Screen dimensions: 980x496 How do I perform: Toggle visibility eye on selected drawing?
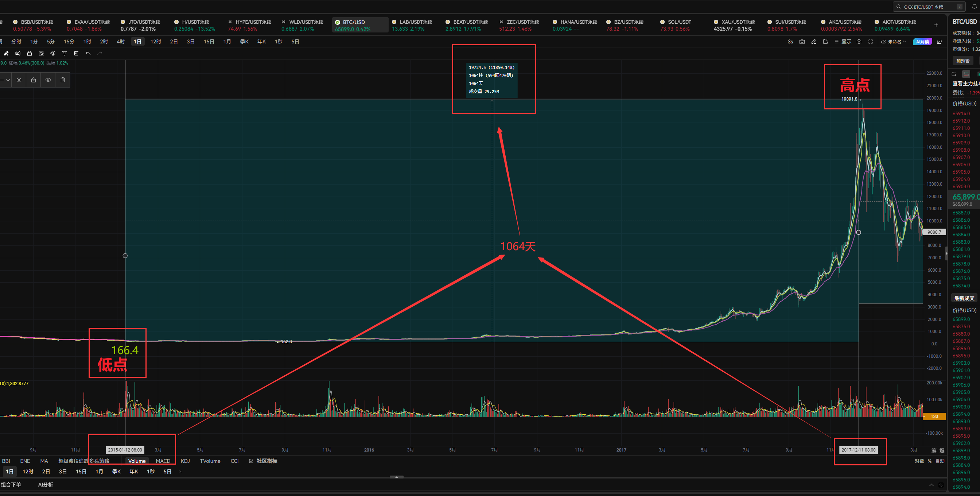click(48, 80)
